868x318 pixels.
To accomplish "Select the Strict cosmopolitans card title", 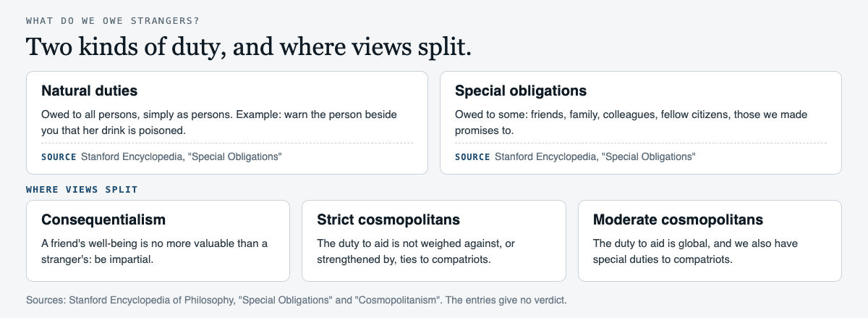I will click(x=388, y=219).
